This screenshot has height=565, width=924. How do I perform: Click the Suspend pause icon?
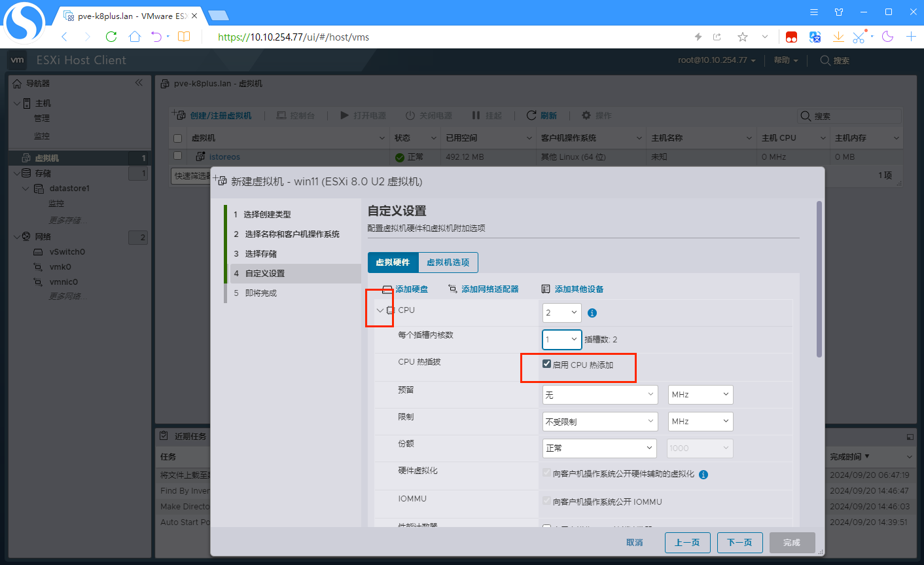[476, 115]
